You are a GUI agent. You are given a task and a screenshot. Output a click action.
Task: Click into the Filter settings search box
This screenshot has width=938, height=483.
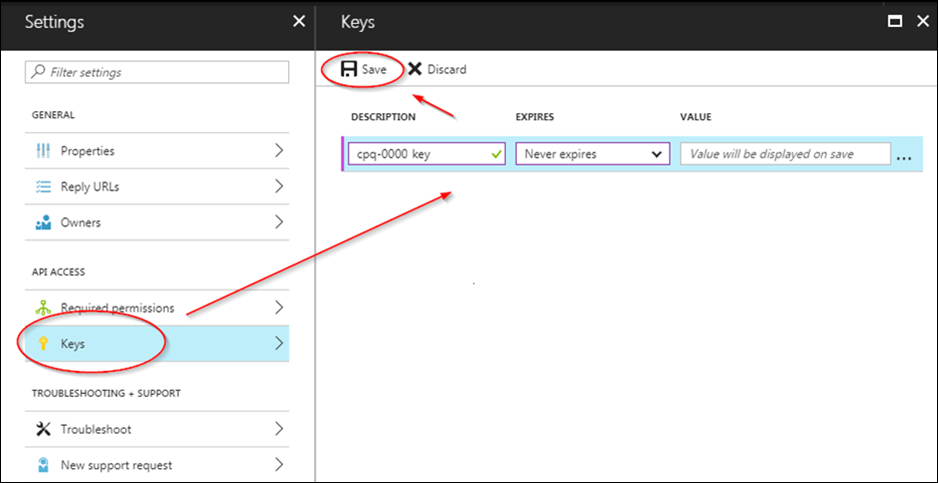157,72
